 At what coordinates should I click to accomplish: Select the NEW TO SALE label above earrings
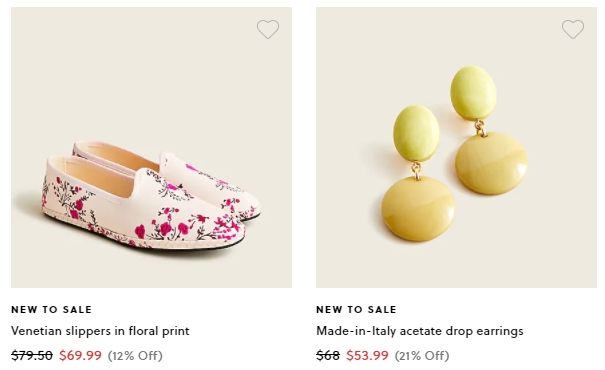click(x=356, y=309)
